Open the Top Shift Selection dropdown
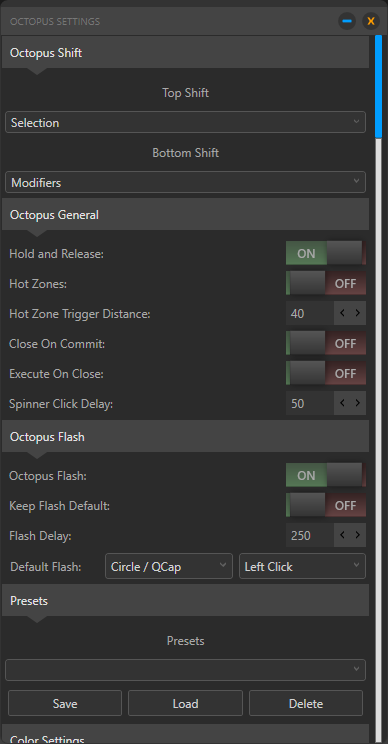This screenshot has width=388, height=744. [185, 122]
